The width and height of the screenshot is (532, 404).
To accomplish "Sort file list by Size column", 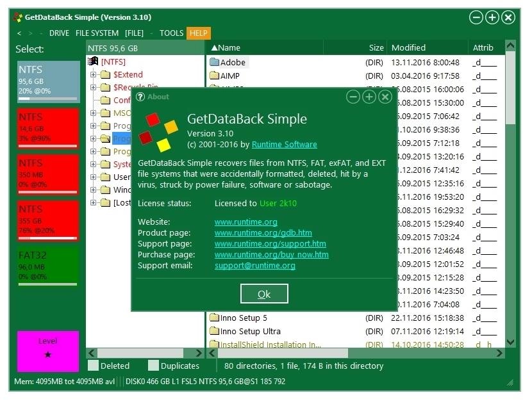I will pos(355,48).
